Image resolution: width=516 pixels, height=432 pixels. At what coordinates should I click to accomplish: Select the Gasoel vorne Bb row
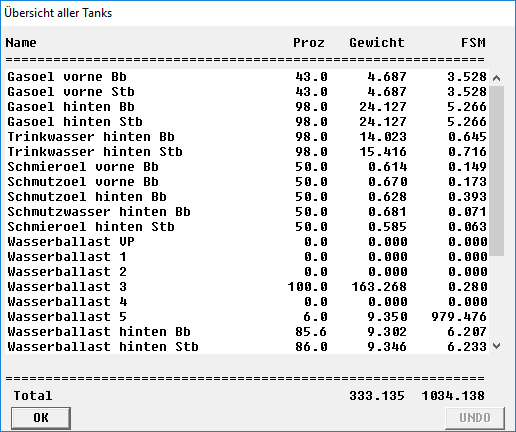click(247, 77)
